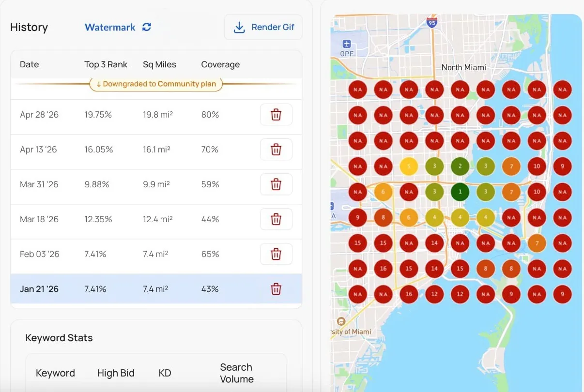584x392 pixels.
Task: Click the Top 3 Rank column header
Action: (x=106, y=64)
